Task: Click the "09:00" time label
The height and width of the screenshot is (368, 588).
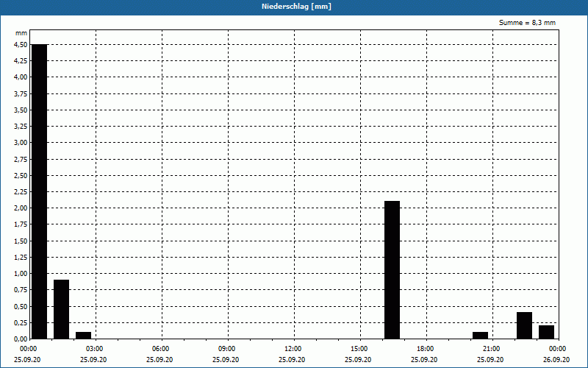Action: click(x=226, y=349)
